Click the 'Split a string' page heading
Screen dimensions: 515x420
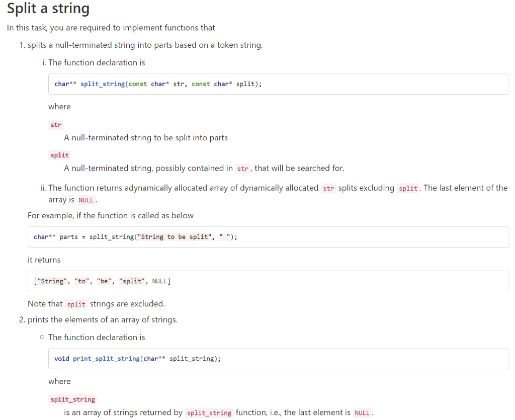tap(48, 9)
